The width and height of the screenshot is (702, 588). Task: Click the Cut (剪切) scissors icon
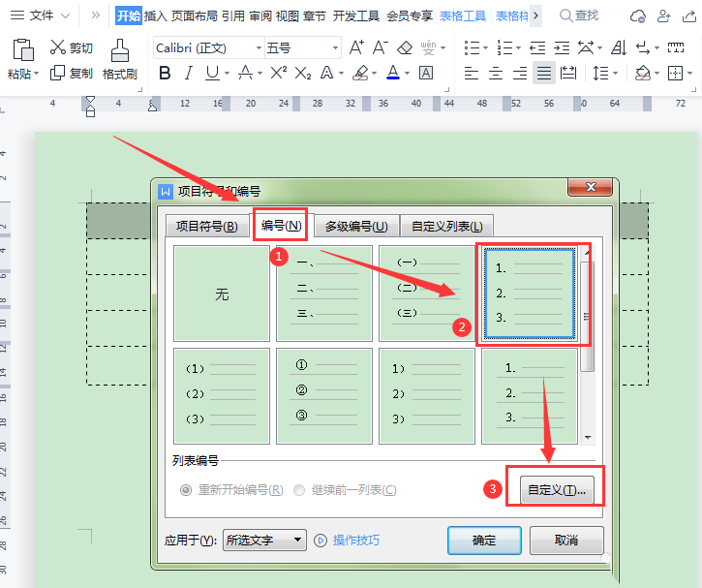(x=58, y=47)
